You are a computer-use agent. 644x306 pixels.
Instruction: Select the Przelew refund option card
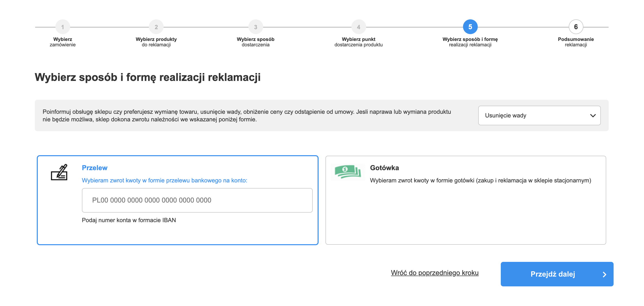pos(178,200)
